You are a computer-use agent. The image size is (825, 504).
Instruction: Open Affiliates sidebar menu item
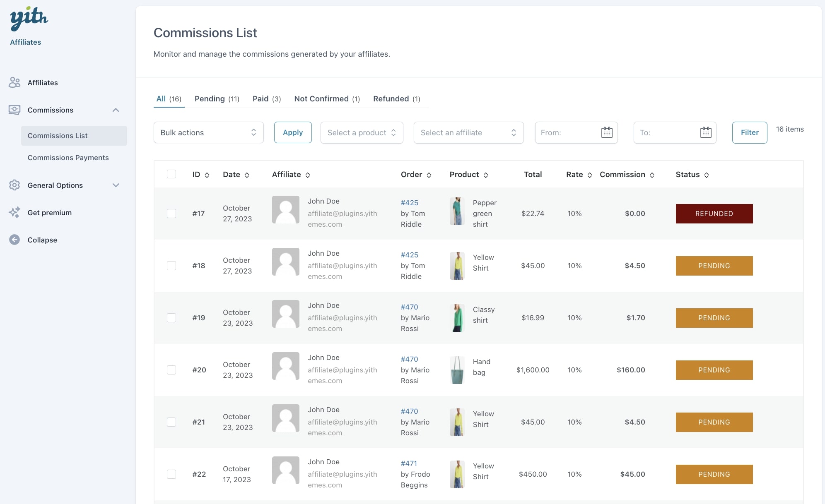pos(43,83)
